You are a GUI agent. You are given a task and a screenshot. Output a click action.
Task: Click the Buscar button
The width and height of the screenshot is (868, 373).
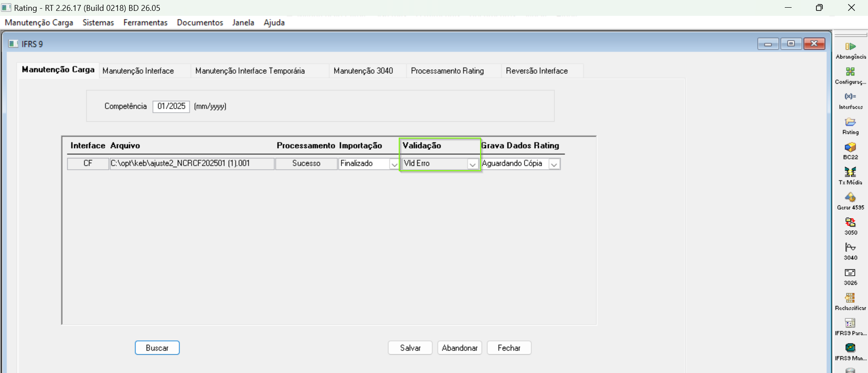pos(157,348)
